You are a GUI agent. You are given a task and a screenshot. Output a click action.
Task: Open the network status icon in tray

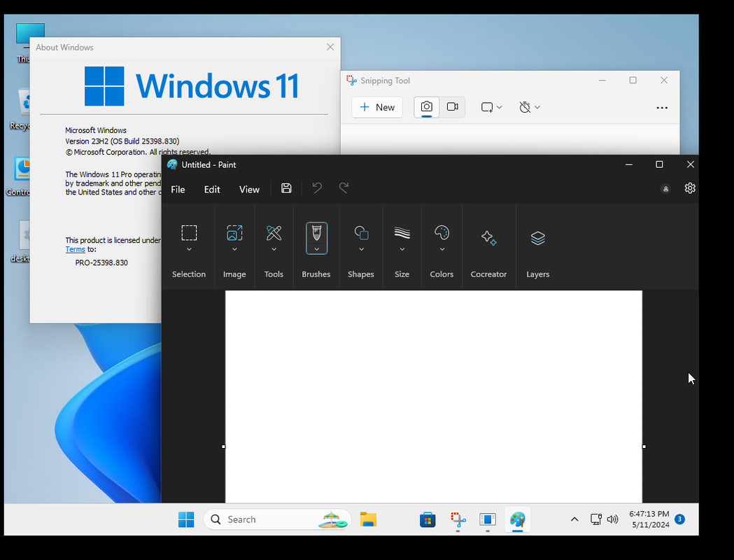click(x=596, y=519)
